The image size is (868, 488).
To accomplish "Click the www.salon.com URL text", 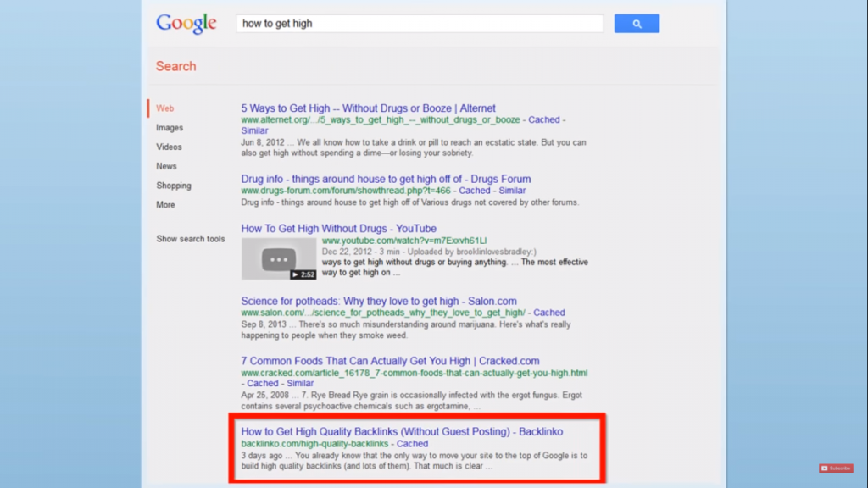I will coord(383,313).
